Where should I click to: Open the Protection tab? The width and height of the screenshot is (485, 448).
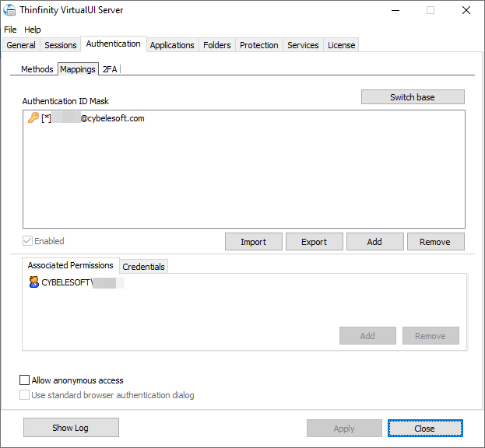[259, 45]
